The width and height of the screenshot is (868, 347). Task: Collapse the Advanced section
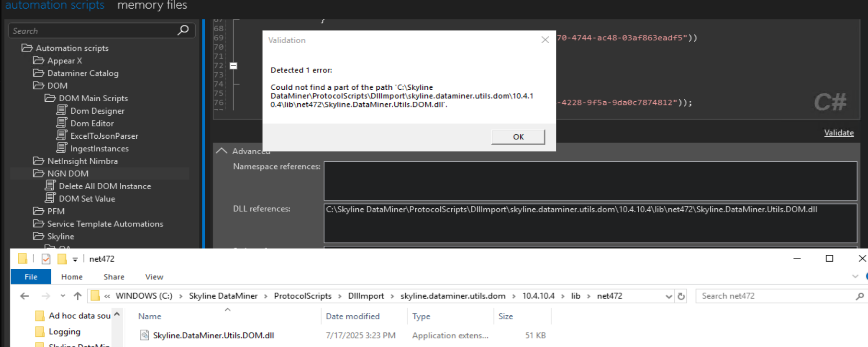(222, 151)
